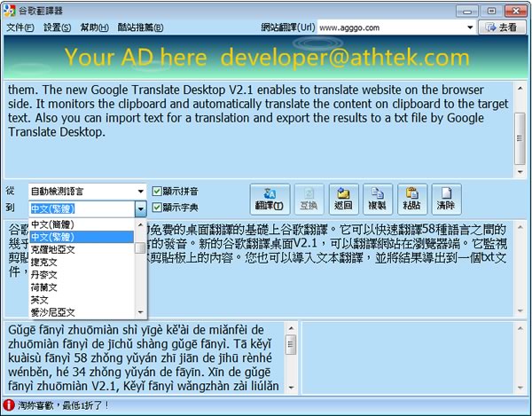Click the red info icon in status bar

9,404
